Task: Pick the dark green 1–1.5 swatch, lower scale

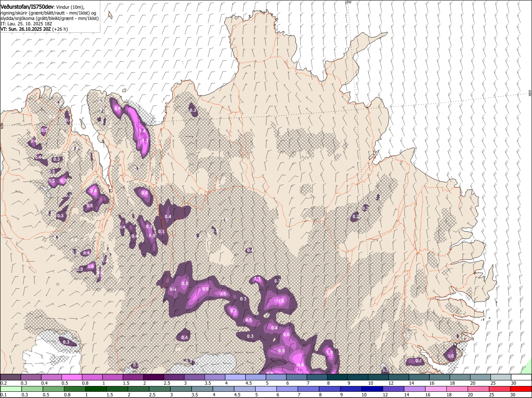Action: tap(96, 389)
